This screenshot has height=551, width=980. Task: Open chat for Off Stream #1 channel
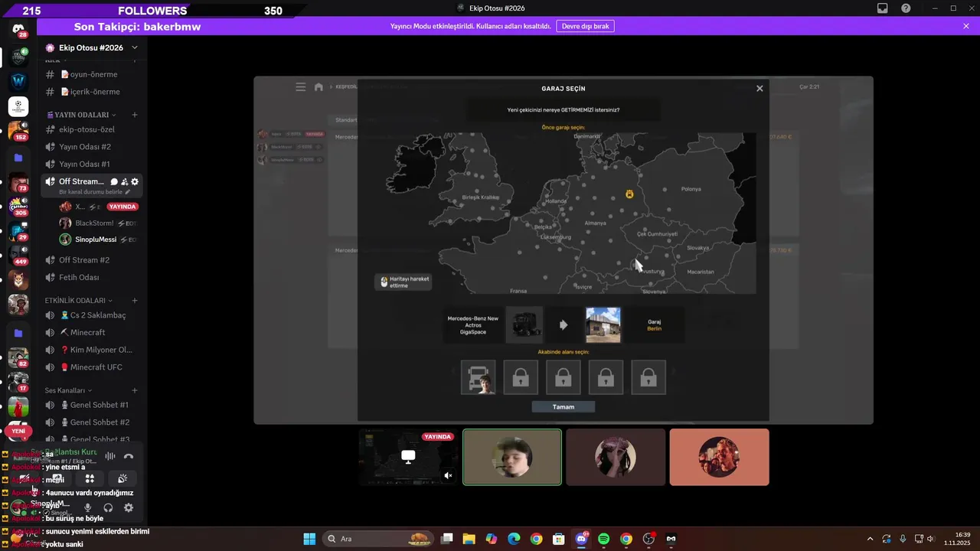(114, 181)
